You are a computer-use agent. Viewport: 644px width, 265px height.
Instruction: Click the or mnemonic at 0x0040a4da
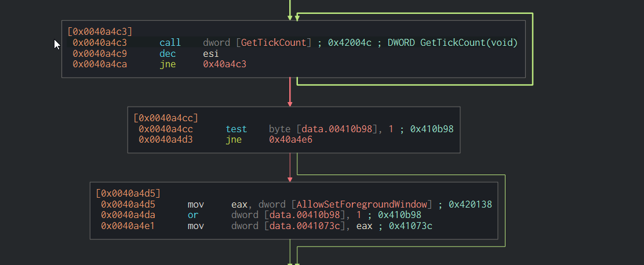[x=192, y=215]
